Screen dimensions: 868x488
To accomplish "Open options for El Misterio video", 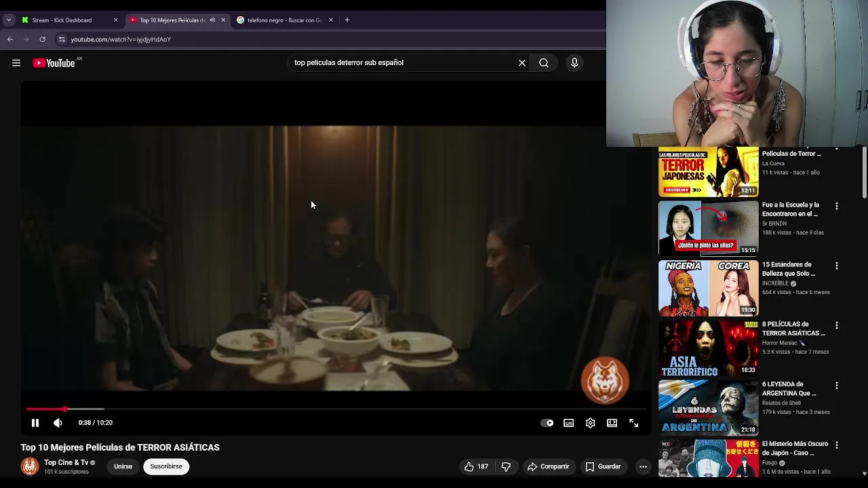I will 836,445.
